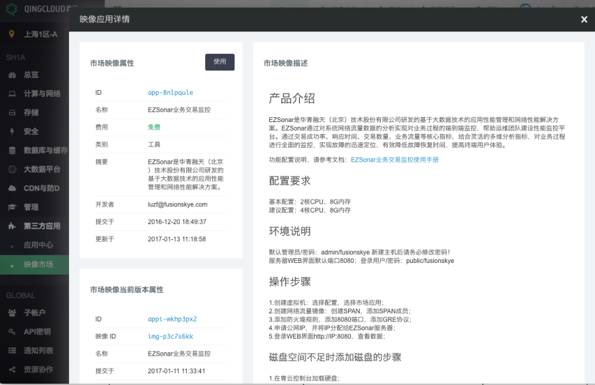Open the EZSonar业务交易监控使用手册 link

(395, 160)
